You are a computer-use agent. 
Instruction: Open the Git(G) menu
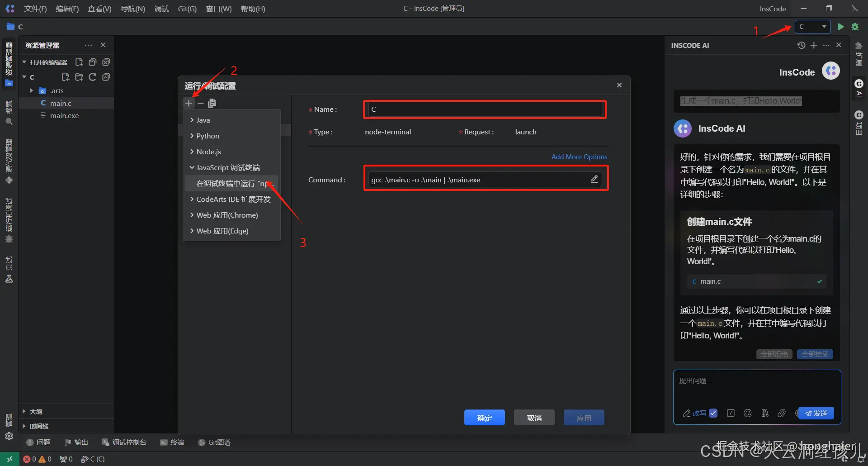187,9
